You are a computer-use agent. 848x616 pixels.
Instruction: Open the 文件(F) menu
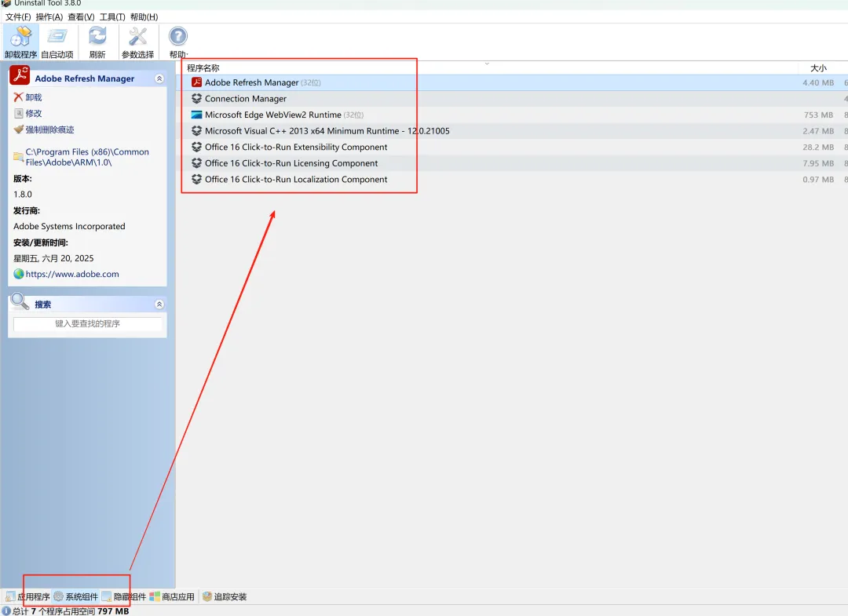tap(18, 16)
